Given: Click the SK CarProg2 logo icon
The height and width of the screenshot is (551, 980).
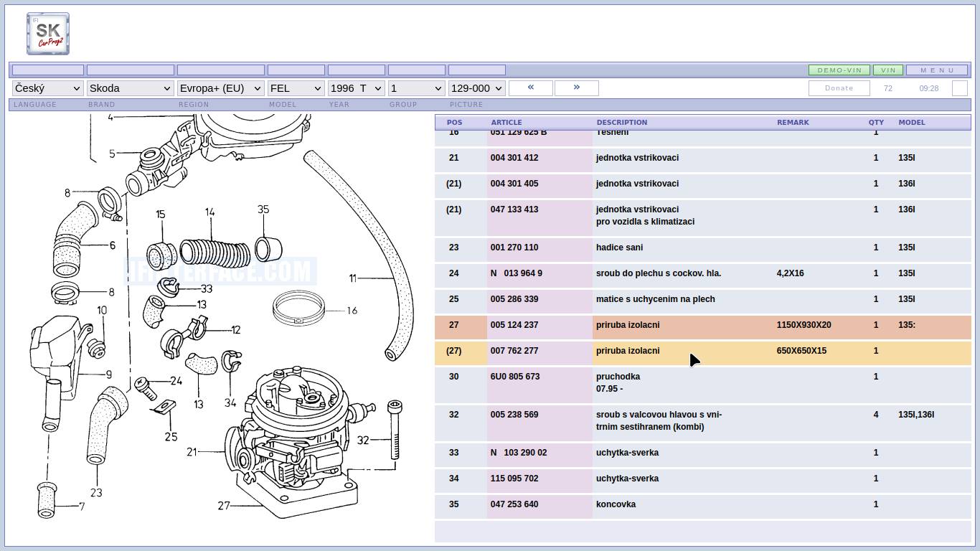Looking at the screenshot, I should 48,34.
